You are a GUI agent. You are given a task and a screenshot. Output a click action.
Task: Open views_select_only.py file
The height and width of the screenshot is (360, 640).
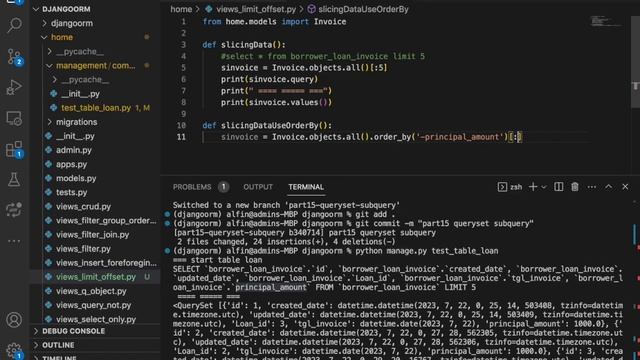point(96,319)
